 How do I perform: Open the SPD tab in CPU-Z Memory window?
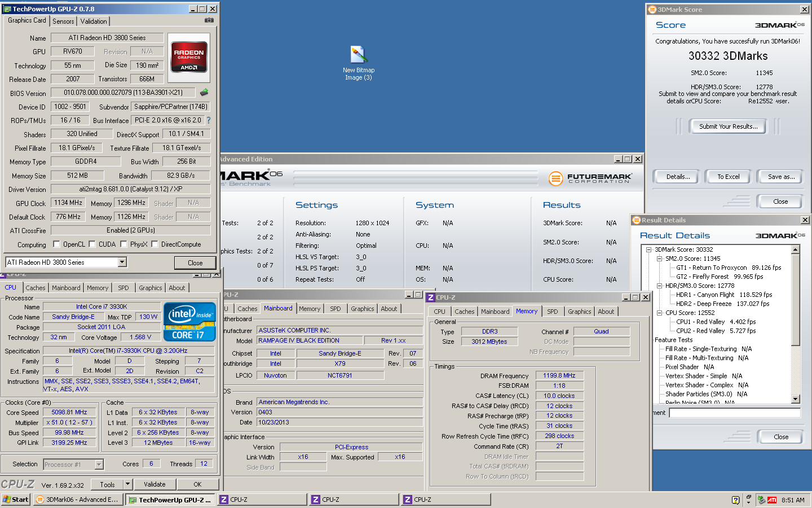coord(552,312)
